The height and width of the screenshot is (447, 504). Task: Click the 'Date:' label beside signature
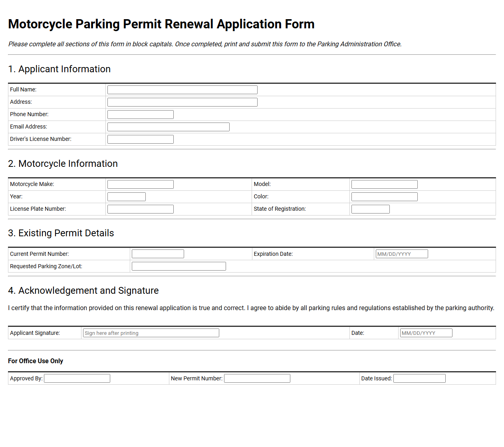coord(358,333)
